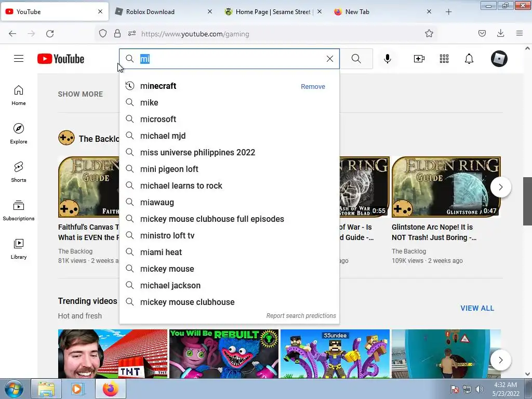Click the volume icon in system tray
The height and width of the screenshot is (399, 532).
pos(480,389)
